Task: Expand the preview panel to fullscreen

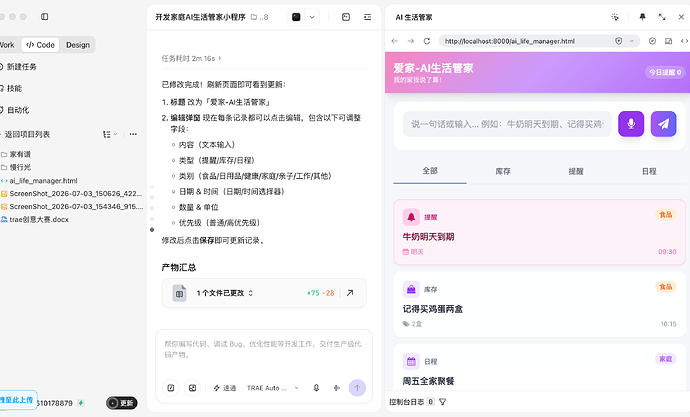Action: tap(662, 17)
